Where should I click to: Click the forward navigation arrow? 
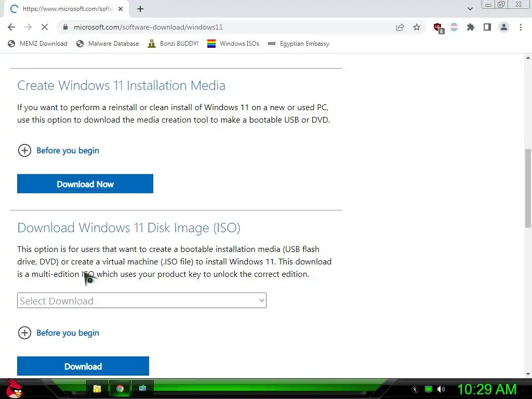(28, 27)
